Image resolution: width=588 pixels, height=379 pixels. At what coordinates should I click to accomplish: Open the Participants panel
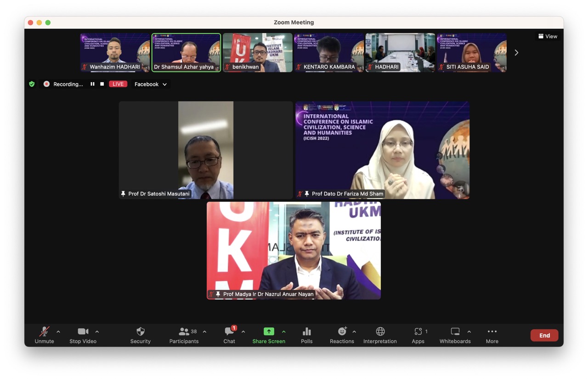click(x=184, y=335)
